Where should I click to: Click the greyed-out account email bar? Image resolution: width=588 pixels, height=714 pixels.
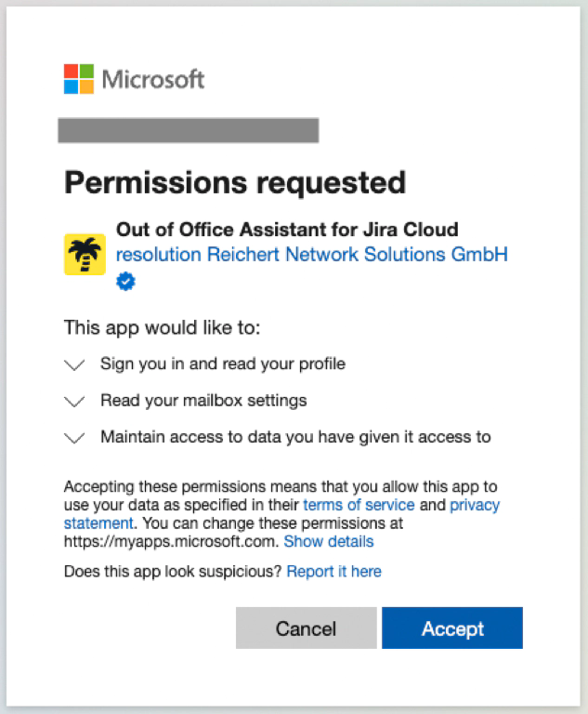(188, 131)
